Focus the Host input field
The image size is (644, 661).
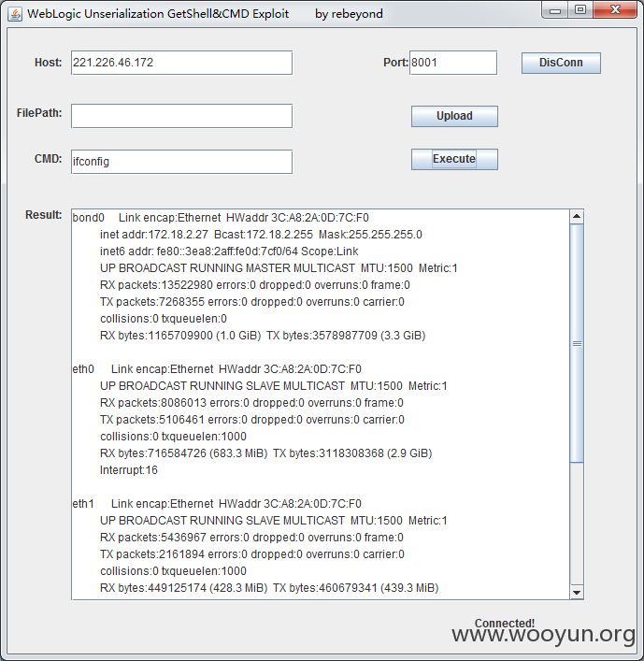click(181, 63)
